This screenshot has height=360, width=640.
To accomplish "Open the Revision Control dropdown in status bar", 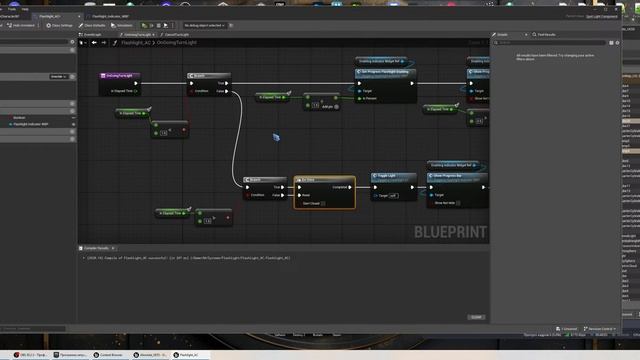I will 599,329.
